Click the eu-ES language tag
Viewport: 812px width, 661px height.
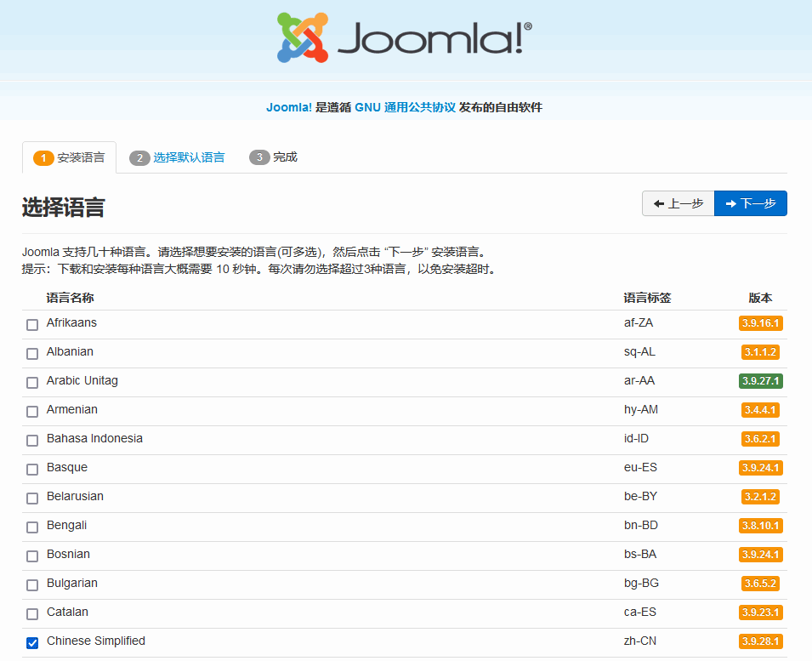(x=640, y=467)
